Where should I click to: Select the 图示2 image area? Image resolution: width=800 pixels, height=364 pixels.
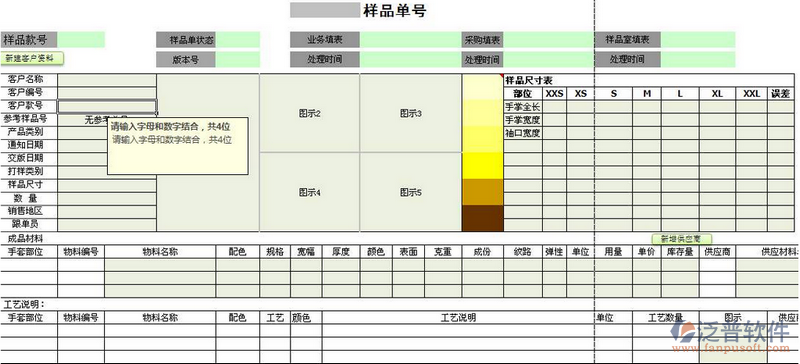(310, 113)
